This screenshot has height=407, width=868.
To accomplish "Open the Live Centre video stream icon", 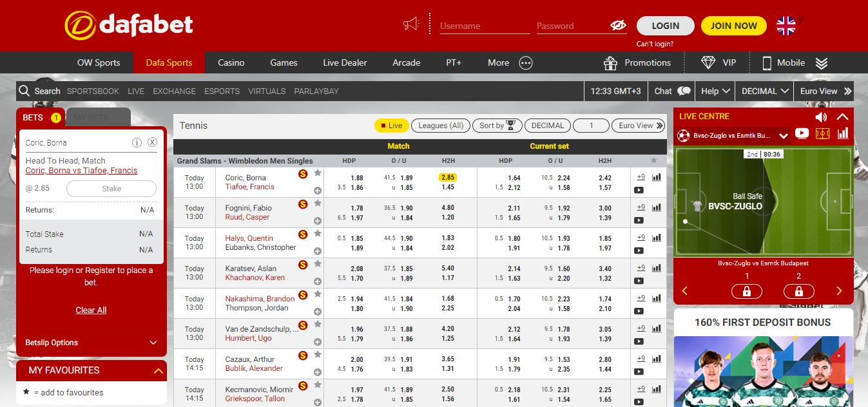I will click(x=802, y=134).
